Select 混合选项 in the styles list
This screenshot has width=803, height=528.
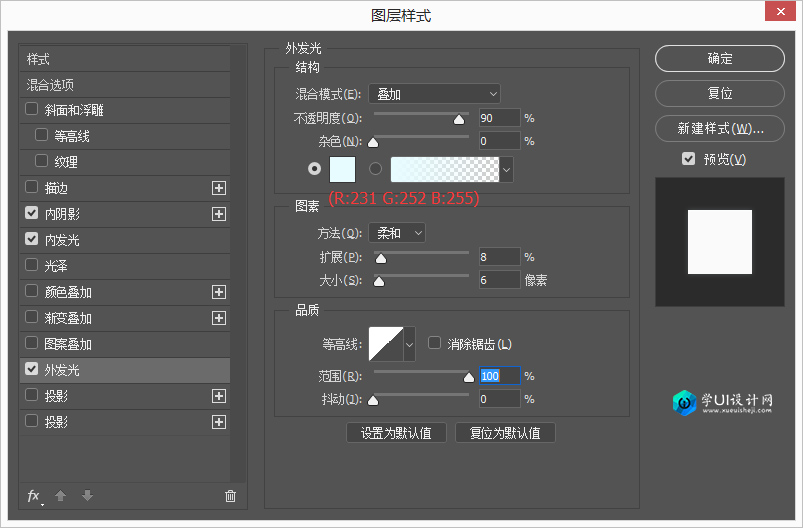click(x=50, y=85)
